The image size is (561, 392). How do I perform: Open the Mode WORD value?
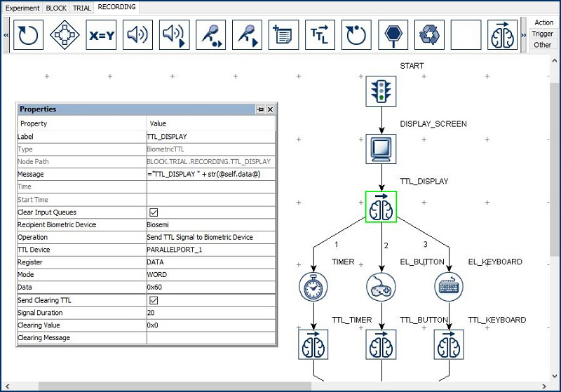[211, 275]
